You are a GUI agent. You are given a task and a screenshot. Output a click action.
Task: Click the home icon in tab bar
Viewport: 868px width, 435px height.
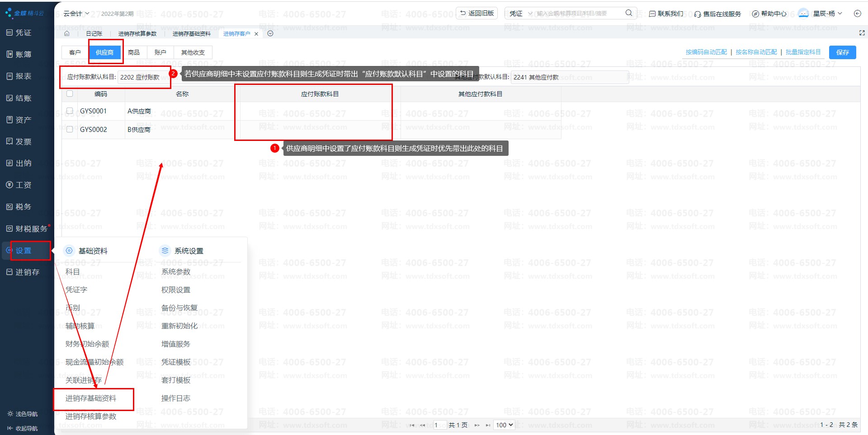point(67,33)
